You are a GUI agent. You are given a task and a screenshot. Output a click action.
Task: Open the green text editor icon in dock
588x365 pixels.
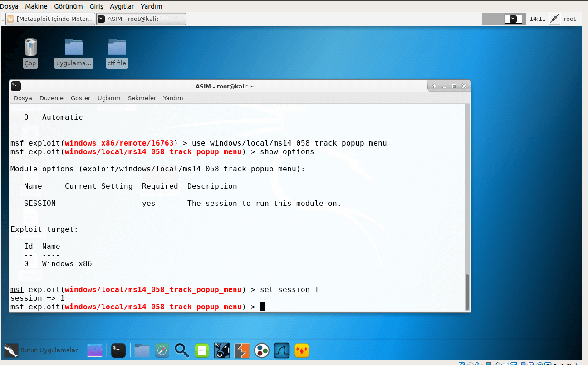tap(202, 350)
